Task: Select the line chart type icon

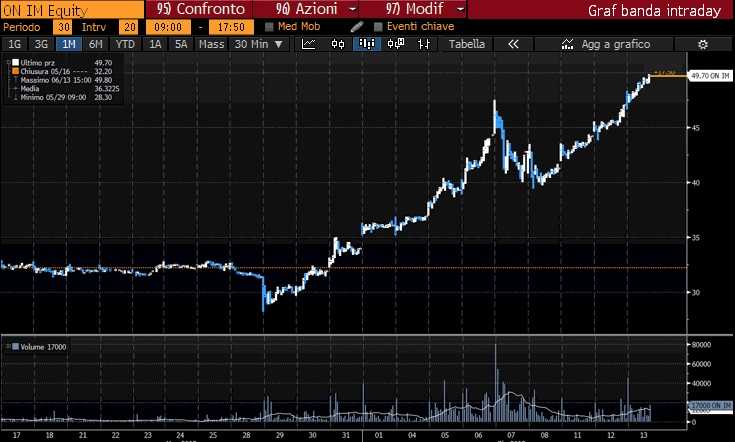Action: click(310, 44)
